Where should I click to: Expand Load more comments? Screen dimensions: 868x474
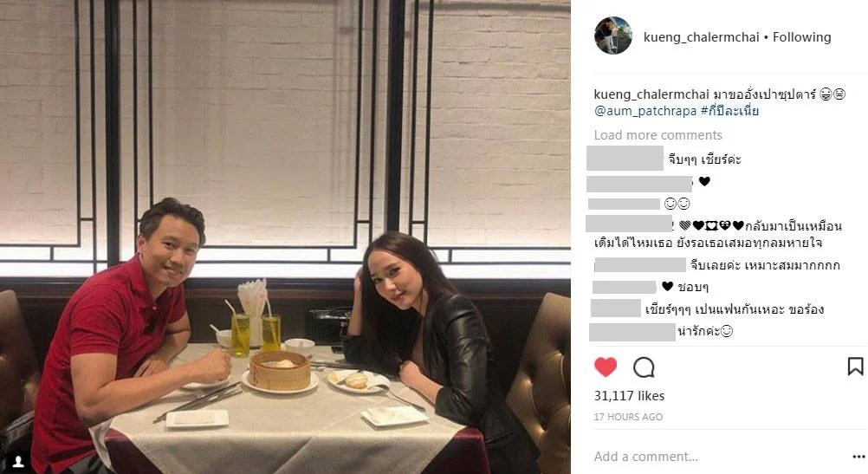657,135
